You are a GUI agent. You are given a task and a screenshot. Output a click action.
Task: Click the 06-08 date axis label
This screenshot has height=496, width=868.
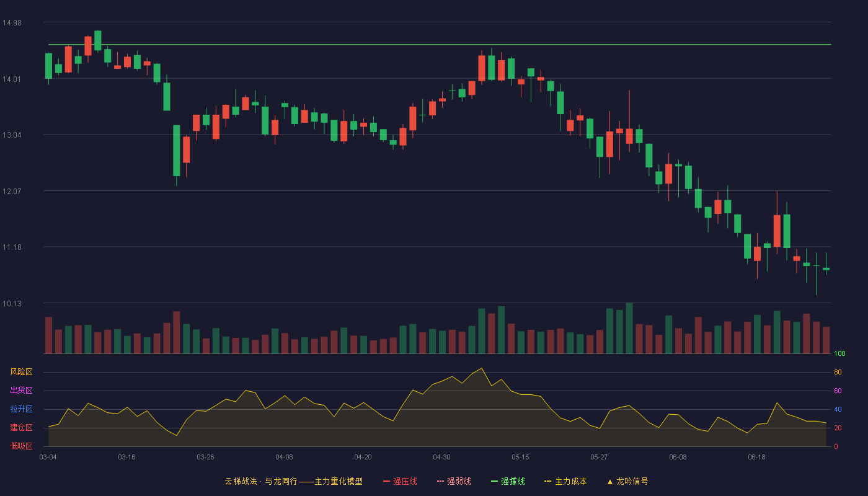click(678, 457)
